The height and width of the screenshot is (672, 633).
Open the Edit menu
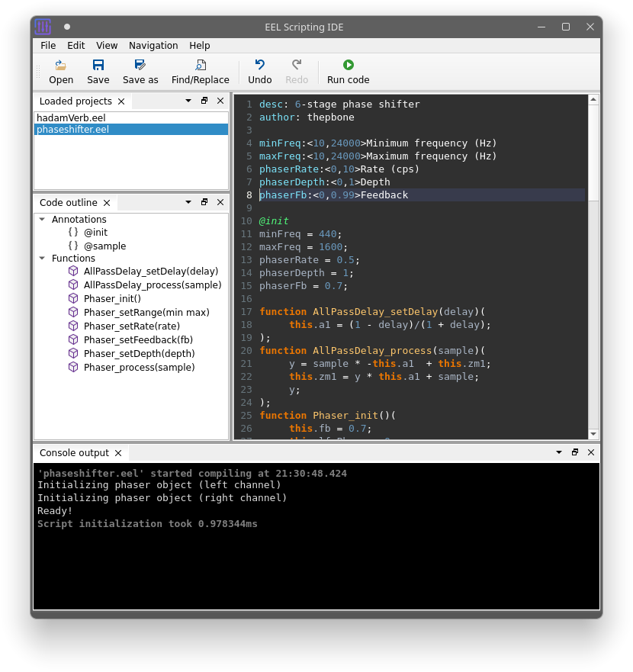pyautogui.click(x=76, y=46)
